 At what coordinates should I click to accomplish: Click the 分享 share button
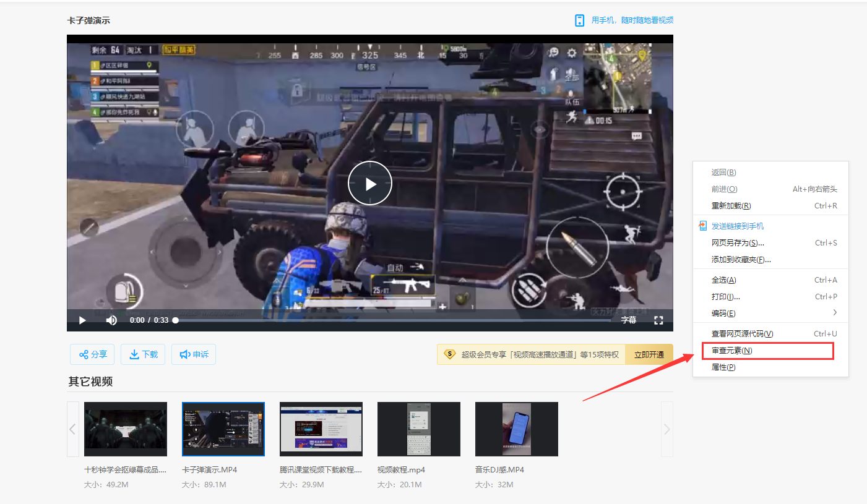point(92,354)
